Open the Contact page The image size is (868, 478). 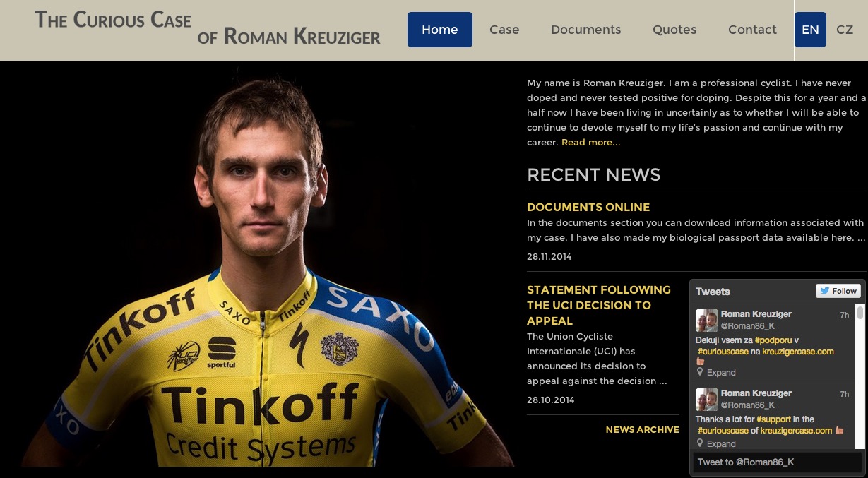click(752, 30)
